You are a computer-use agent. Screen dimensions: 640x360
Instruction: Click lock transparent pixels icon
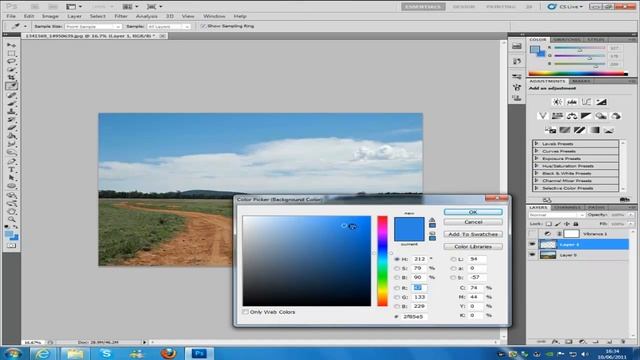pos(549,224)
